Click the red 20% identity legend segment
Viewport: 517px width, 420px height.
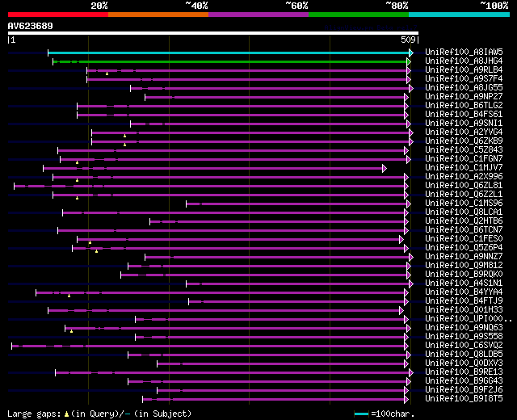(58, 15)
